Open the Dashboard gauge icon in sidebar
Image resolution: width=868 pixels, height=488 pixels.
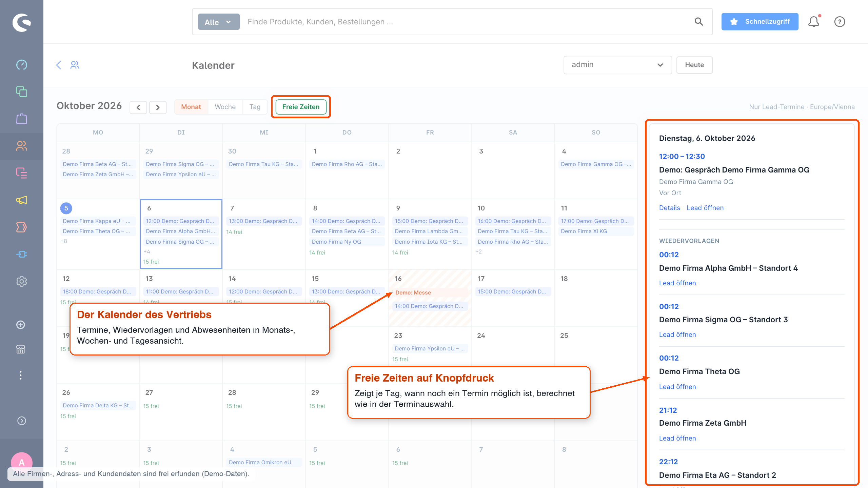22,64
